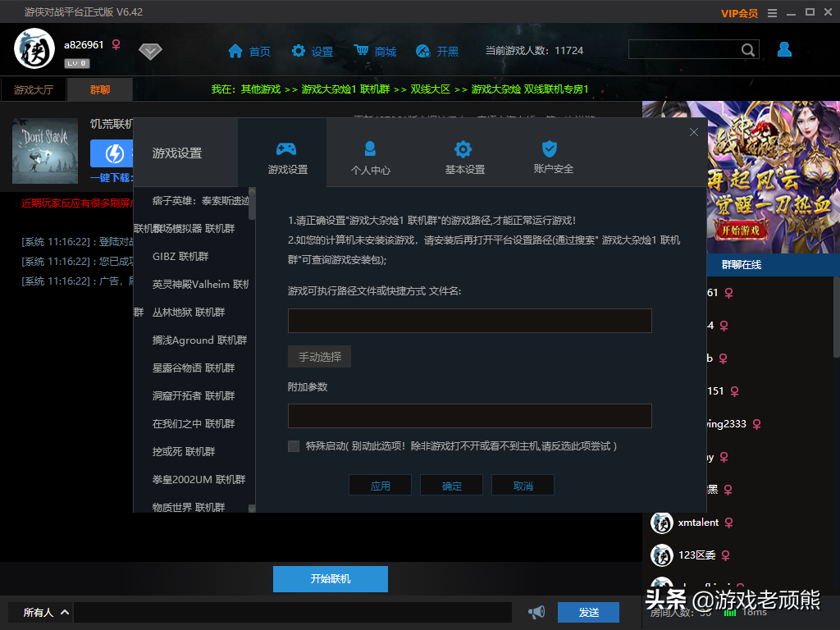The image size is (840, 630).
Task: Click the megaphone broadcast icon
Action: (x=536, y=612)
